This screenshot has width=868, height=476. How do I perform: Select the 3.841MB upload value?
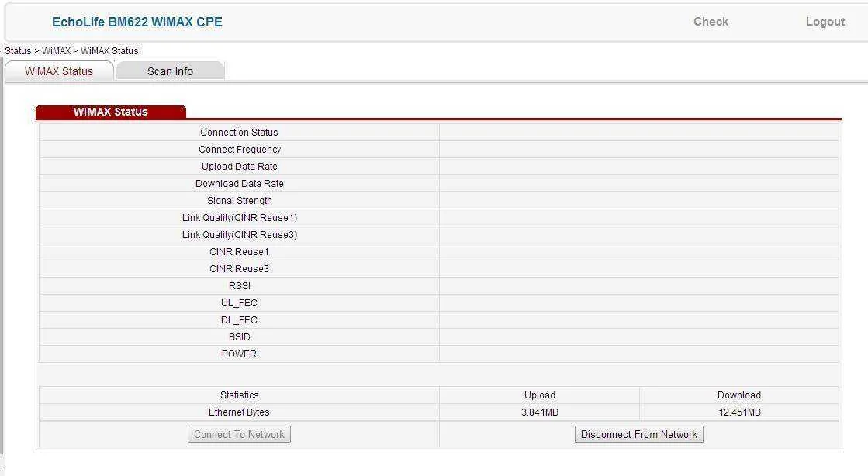click(x=540, y=412)
